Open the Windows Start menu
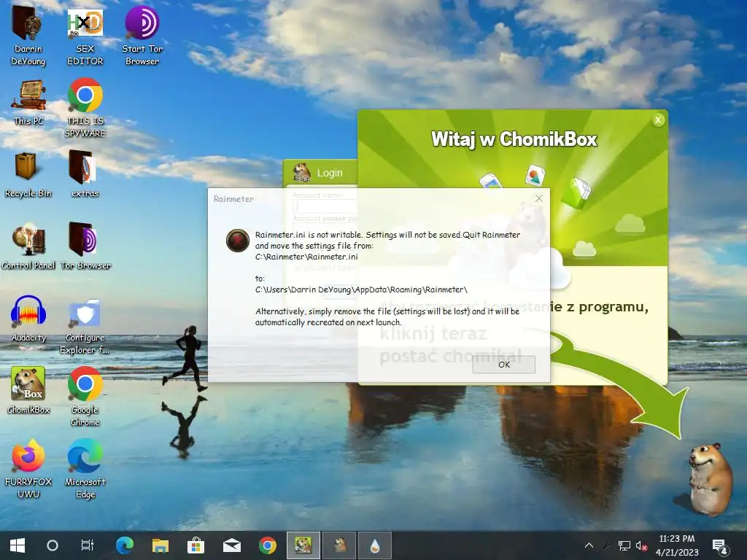Viewport: 747px width, 560px height. coord(18,545)
